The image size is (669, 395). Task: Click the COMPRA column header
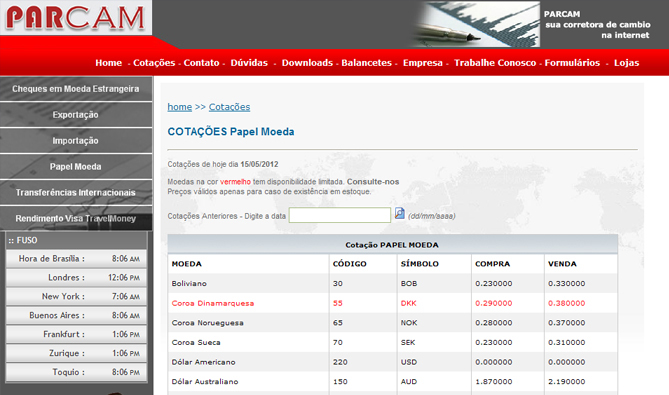(x=492, y=264)
